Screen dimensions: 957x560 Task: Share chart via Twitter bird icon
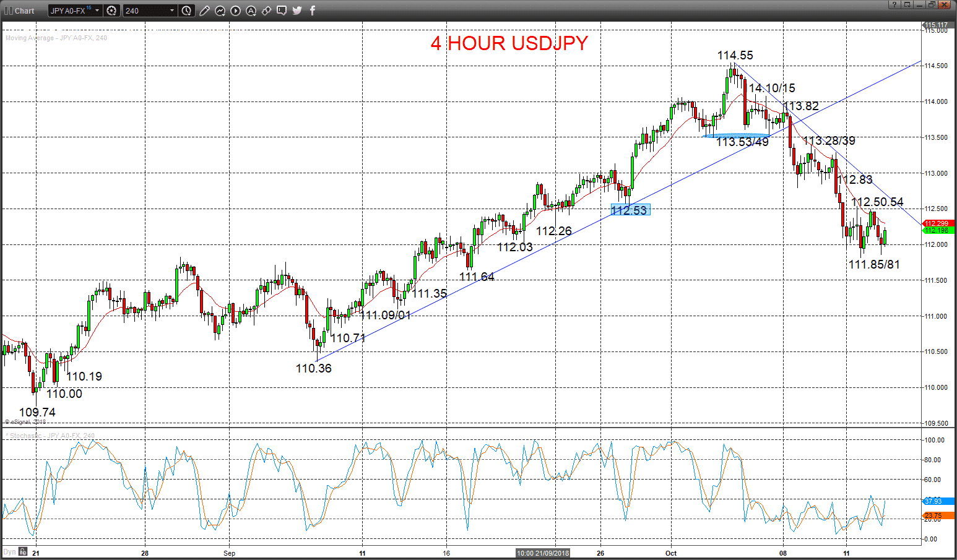coord(297,11)
